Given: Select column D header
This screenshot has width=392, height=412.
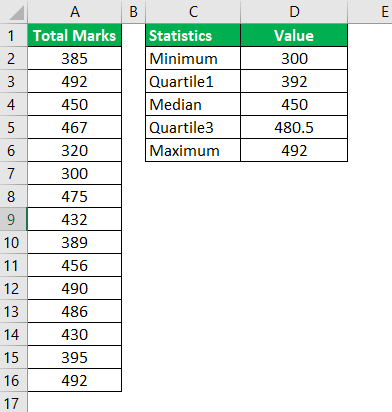Looking at the screenshot, I should point(294,12).
